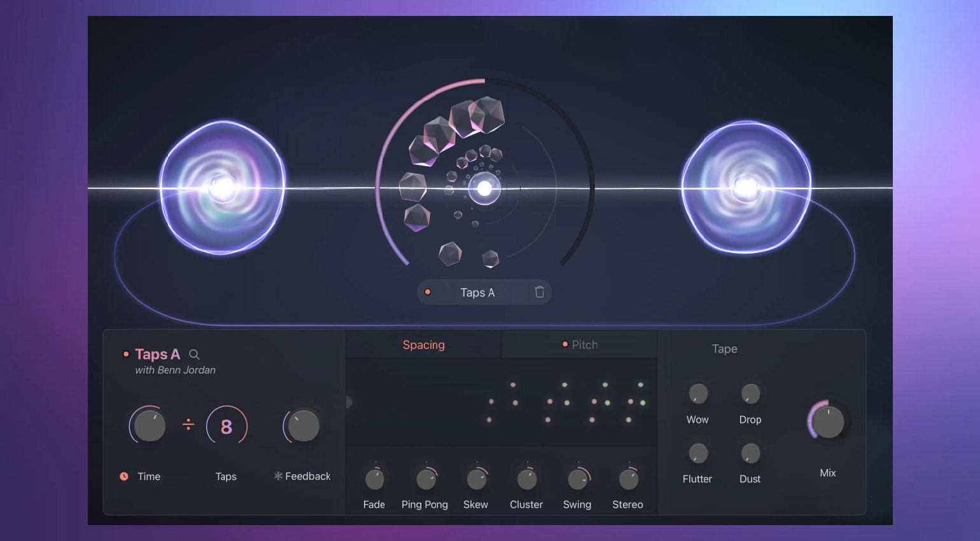Toggle the power dot beside Taps A heading
The width and height of the screenshot is (980, 541).
pyautogui.click(x=126, y=355)
